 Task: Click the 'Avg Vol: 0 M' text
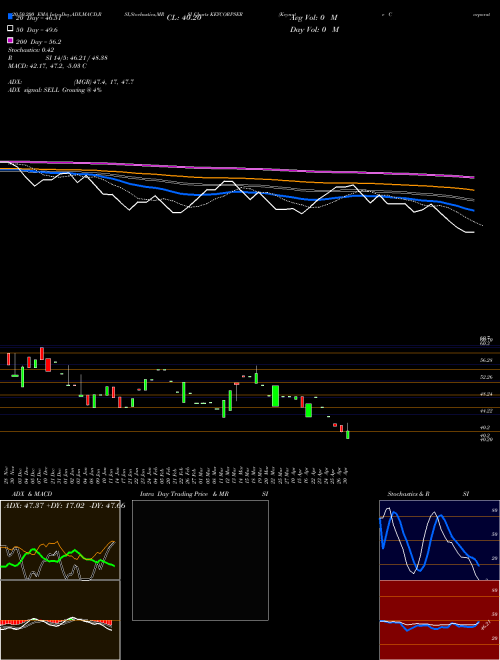[x=314, y=18]
